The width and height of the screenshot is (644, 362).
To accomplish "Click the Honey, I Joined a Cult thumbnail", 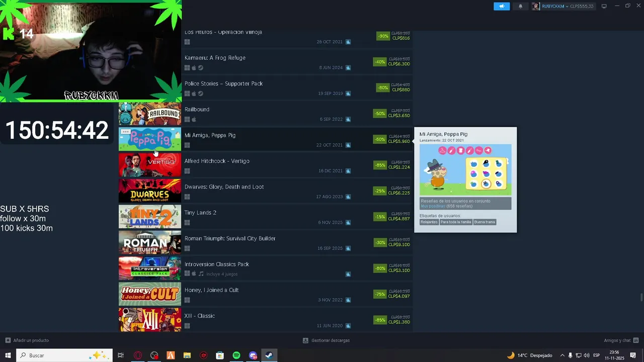I will 149,294.
